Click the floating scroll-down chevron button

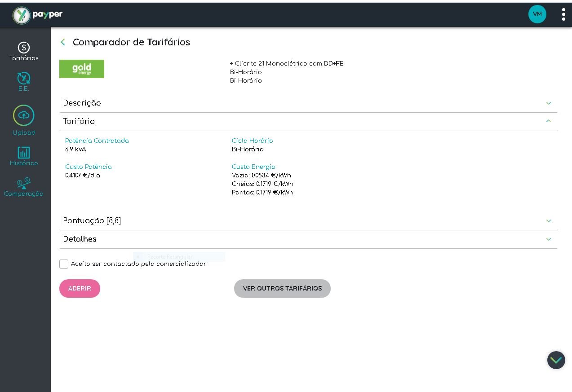pos(556,360)
